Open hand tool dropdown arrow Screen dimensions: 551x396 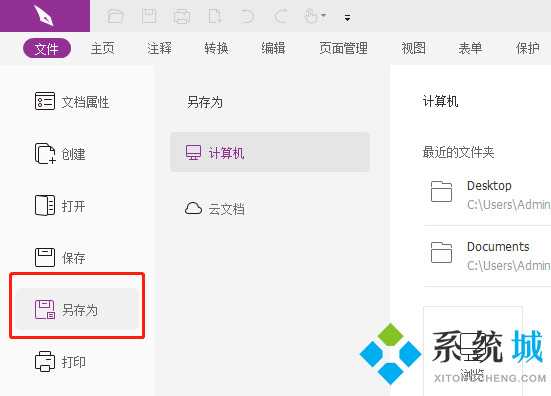coord(324,15)
